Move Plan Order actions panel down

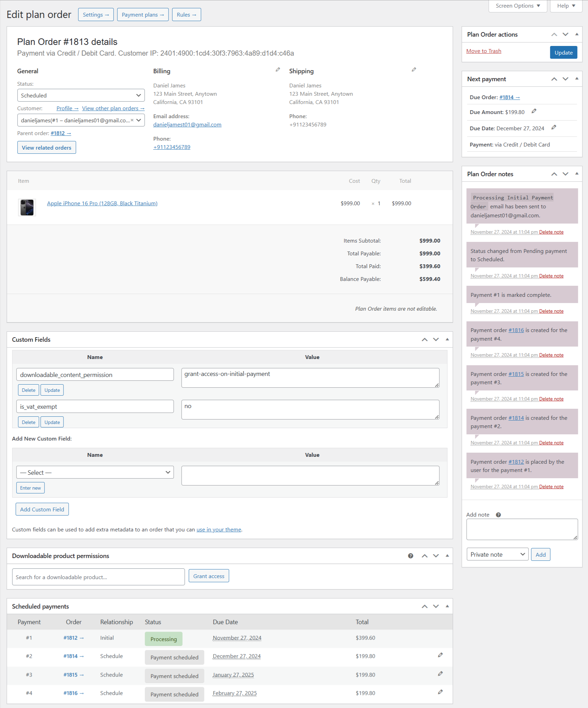pyautogui.click(x=566, y=34)
